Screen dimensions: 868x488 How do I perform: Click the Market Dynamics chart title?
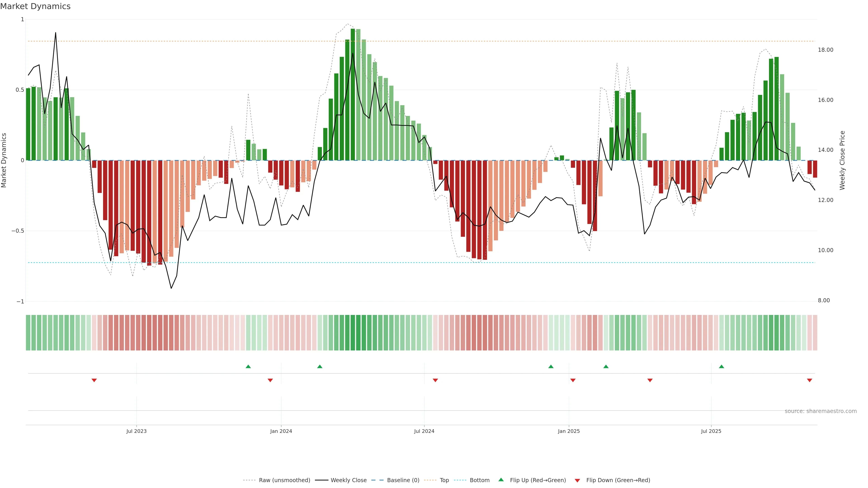tap(35, 6)
